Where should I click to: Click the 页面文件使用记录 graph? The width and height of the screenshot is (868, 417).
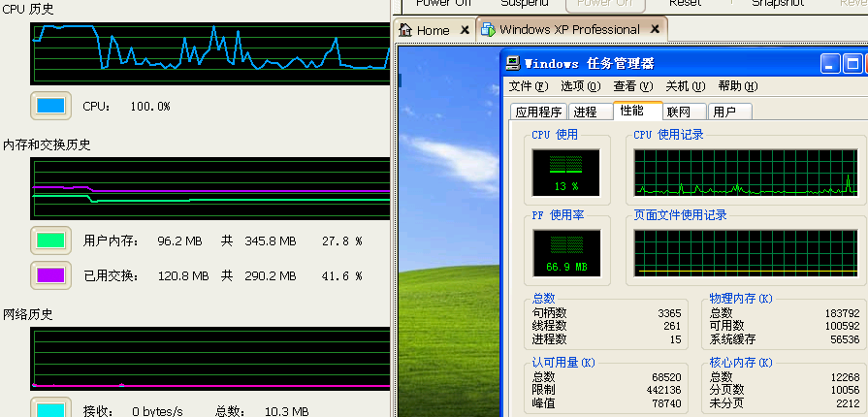(x=746, y=253)
